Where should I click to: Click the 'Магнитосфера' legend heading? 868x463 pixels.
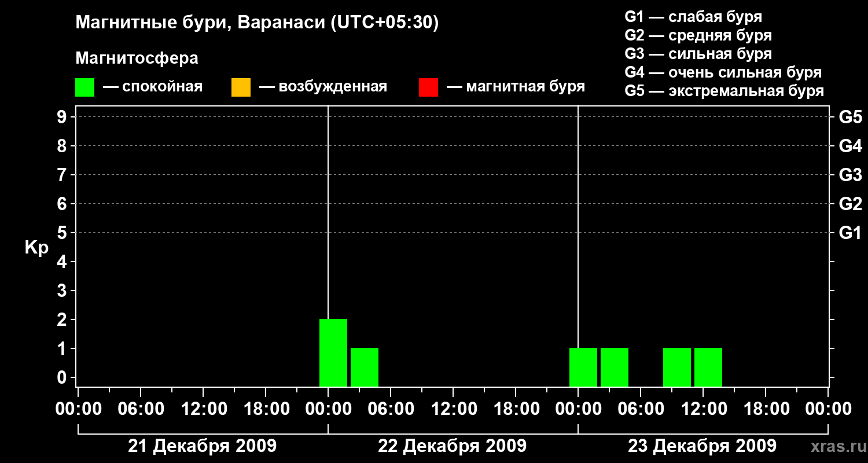point(137,58)
